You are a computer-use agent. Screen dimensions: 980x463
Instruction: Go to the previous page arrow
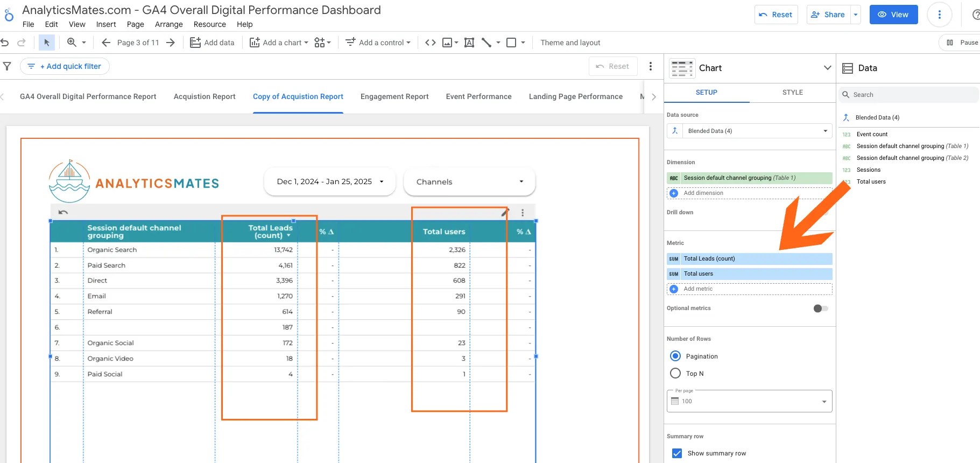pyautogui.click(x=106, y=43)
